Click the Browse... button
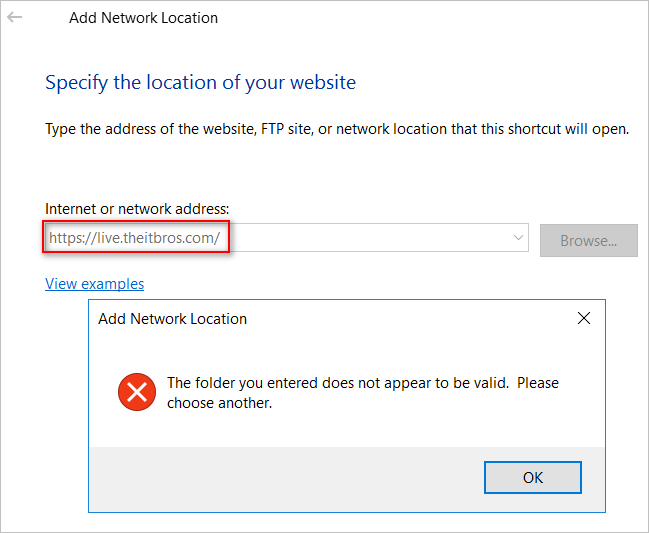 pos(589,240)
